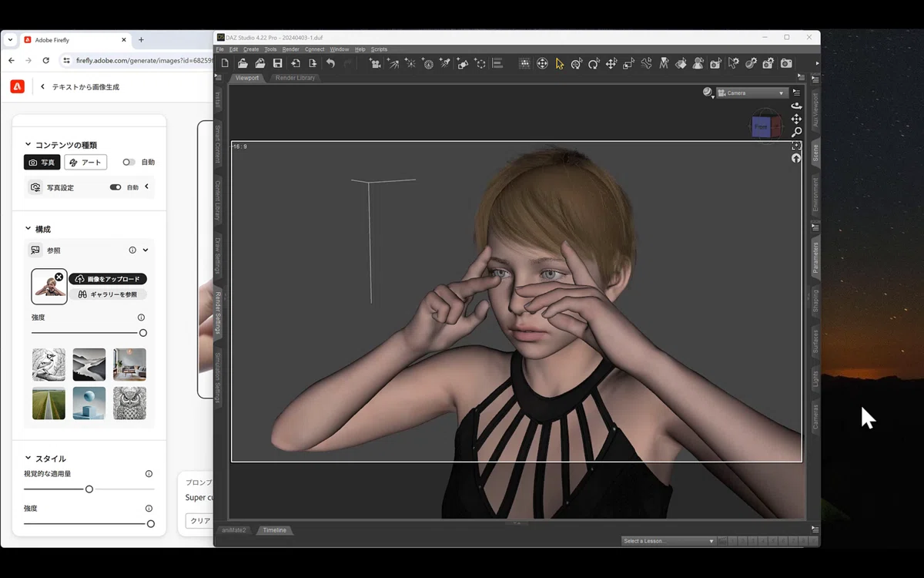Click the viewport orbit control icon
Screen dimensions: 924x578
(x=796, y=106)
